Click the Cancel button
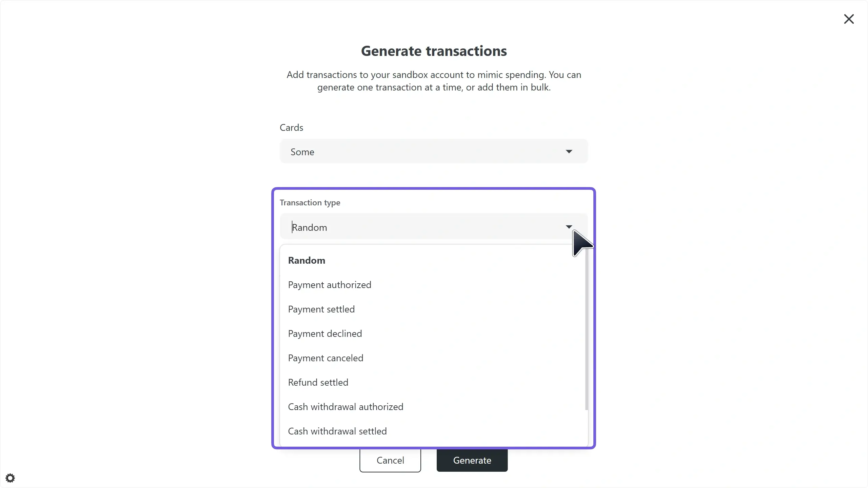868x488 pixels. (x=390, y=460)
